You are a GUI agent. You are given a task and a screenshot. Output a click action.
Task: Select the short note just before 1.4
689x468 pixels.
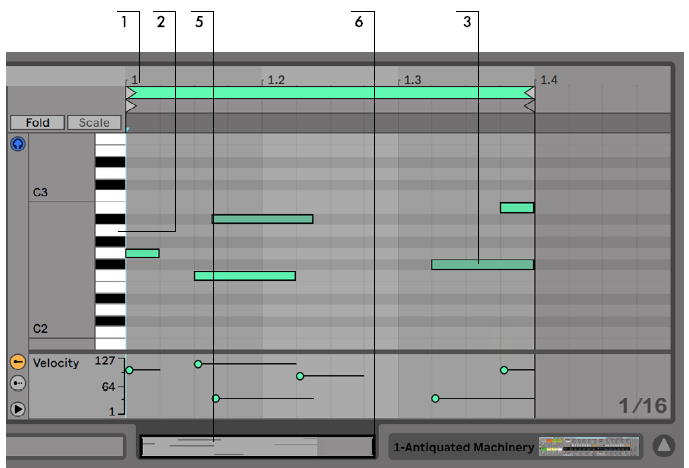pos(517,208)
